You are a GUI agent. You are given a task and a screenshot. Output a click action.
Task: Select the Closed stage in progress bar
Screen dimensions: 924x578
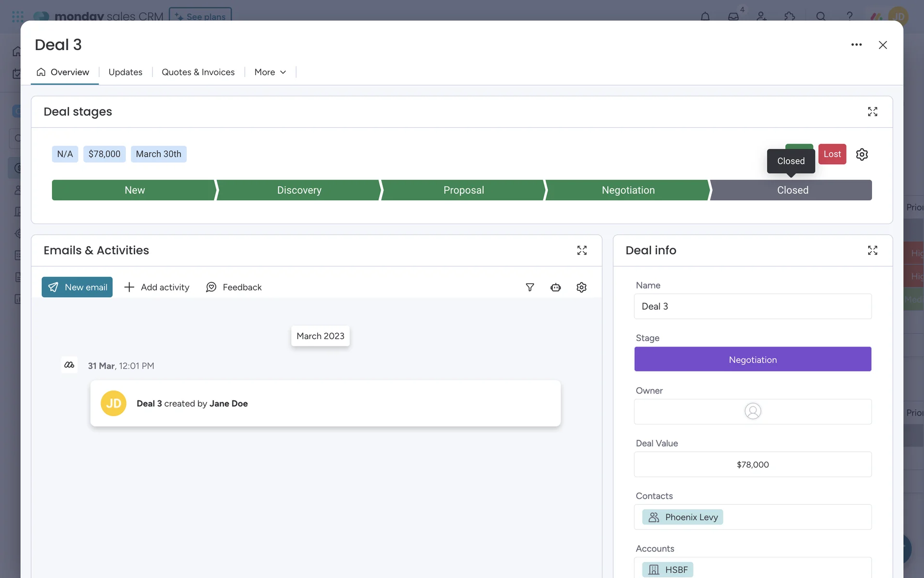click(792, 190)
